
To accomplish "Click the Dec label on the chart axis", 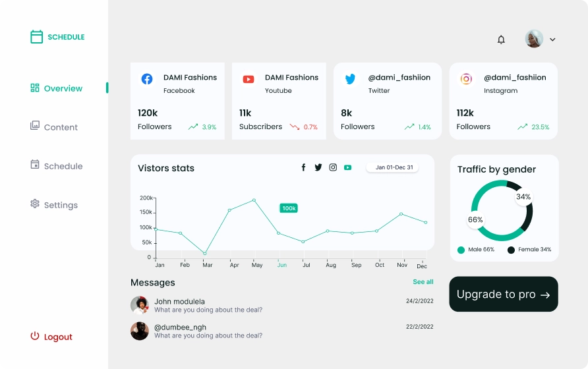I will point(422,266).
